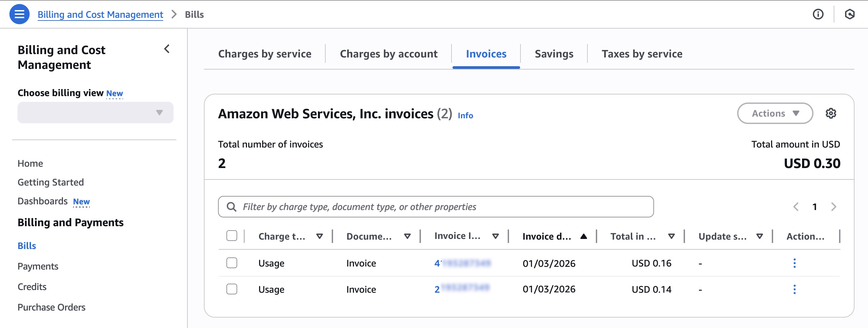Click the Billing and Cost Management breadcrumb
The height and width of the screenshot is (328, 868).
[x=100, y=14]
